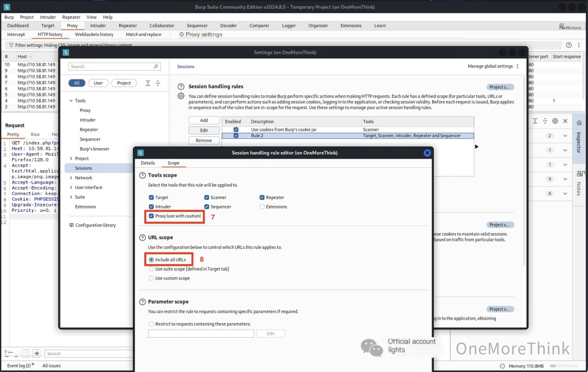Select Use suite scope radio button
This screenshot has height=372, width=588.
click(x=151, y=269)
